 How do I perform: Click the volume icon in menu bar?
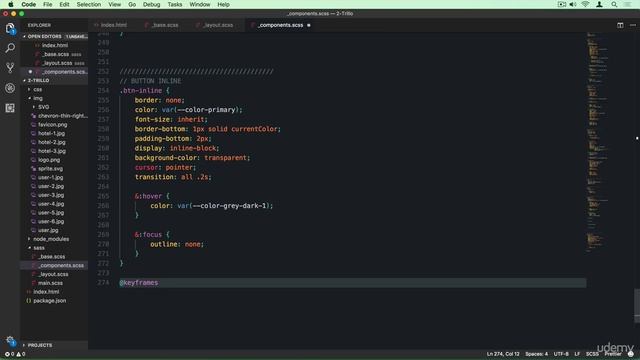(573, 4)
